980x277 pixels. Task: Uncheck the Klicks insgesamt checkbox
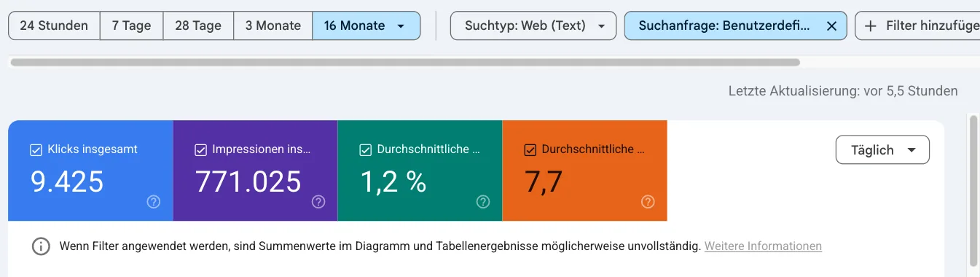pos(36,149)
